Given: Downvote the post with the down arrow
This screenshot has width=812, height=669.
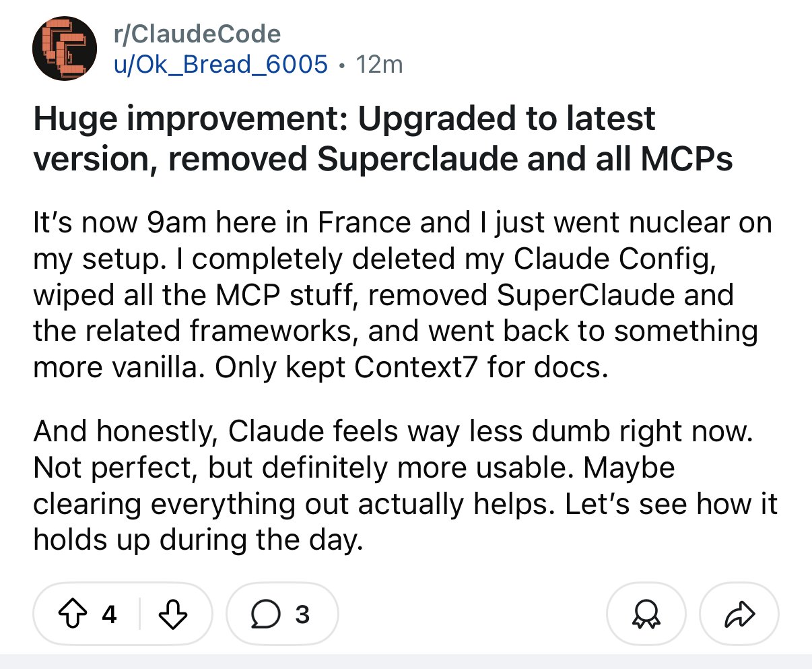Looking at the screenshot, I should click(174, 614).
